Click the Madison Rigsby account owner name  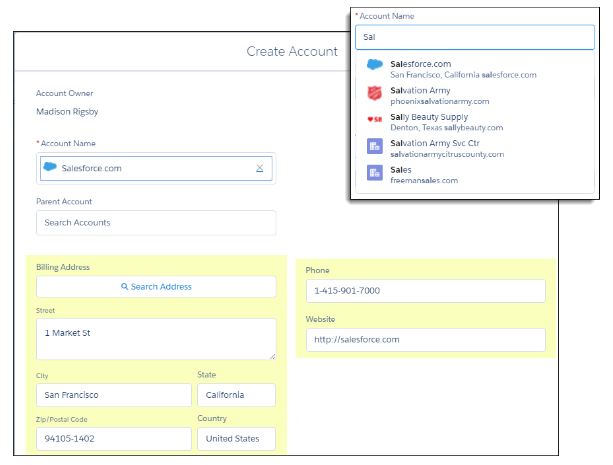pos(67,112)
